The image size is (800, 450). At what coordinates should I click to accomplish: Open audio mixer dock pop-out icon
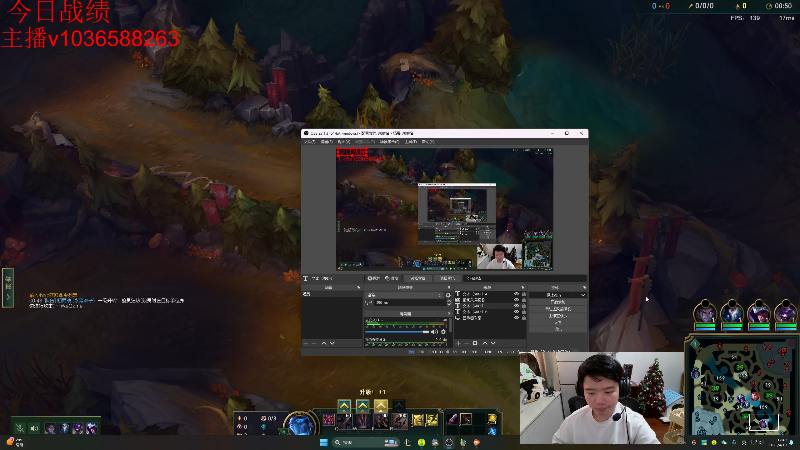pos(449,314)
